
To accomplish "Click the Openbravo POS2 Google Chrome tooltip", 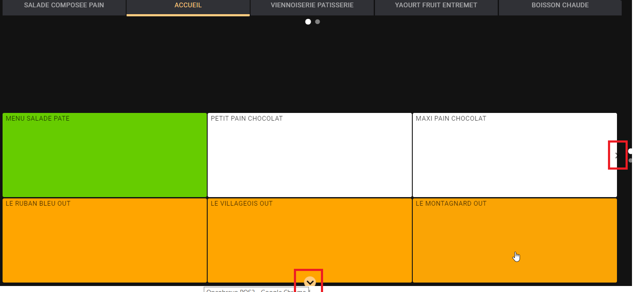I will click(x=256, y=289).
